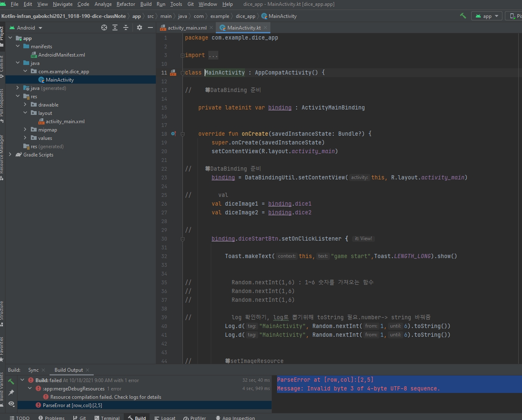Image resolution: width=522 pixels, height=420 pixels.
Task: Open the Logcat tool window button
Action: (165, 418)
